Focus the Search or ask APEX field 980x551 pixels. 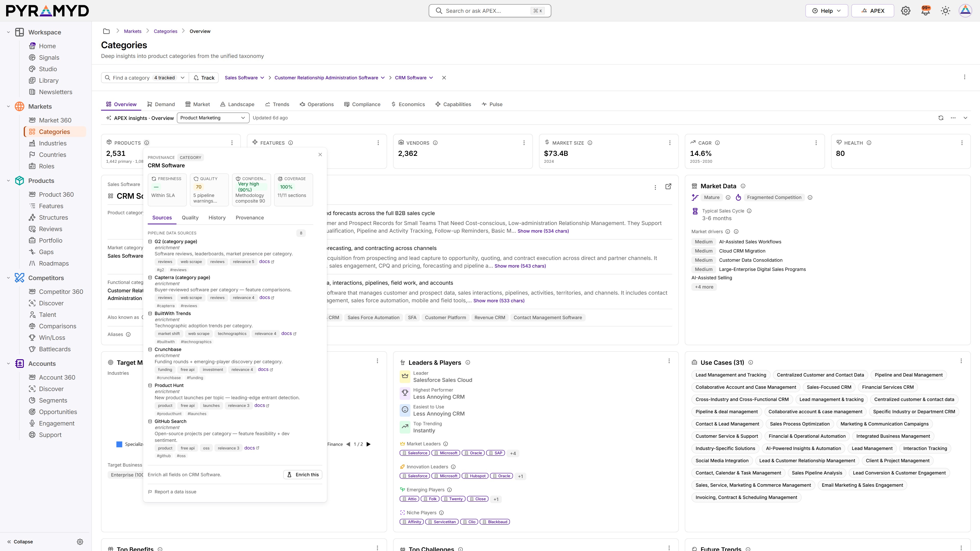pos(490,11)
